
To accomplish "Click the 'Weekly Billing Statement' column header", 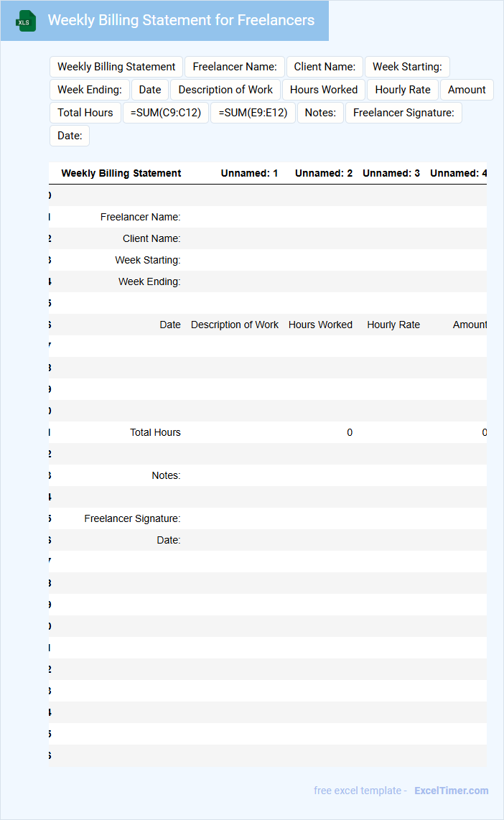I will (x=121, y=173).
